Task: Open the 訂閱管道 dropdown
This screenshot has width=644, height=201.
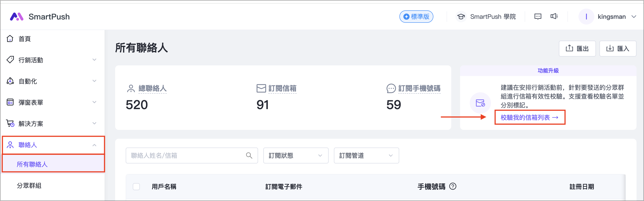Action: pos(366,155)
